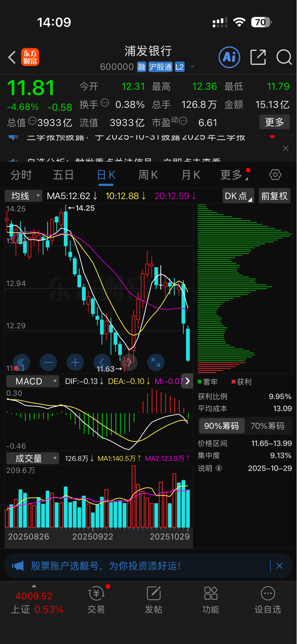Open search with the magnifier icon

[x=284, y=57]
